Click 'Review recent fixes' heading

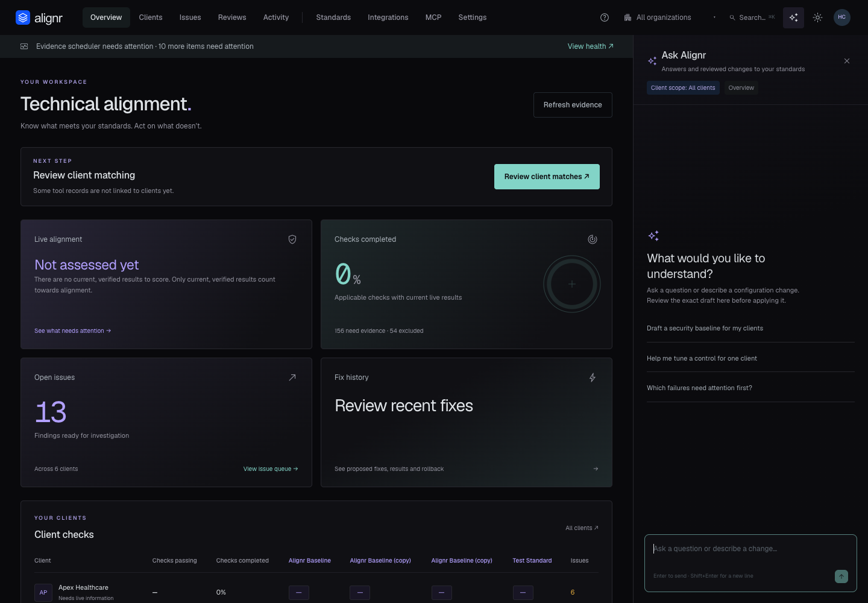click(x=404, y=406)
